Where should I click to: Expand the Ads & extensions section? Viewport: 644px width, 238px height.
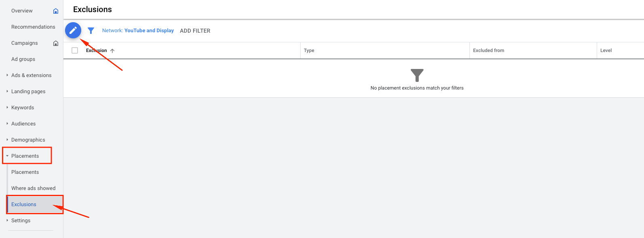pyautogui.click(x=7, y=75)
